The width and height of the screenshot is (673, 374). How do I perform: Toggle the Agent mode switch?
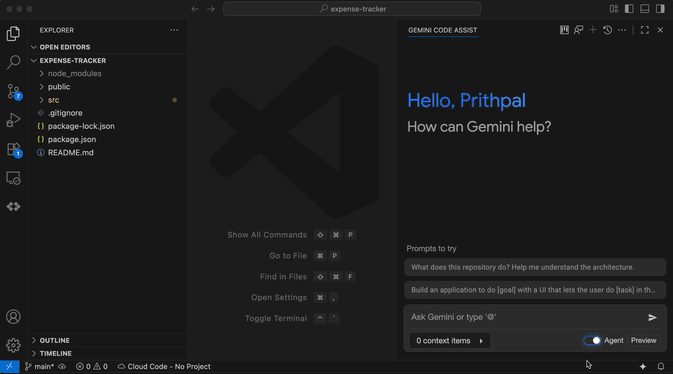592,341
